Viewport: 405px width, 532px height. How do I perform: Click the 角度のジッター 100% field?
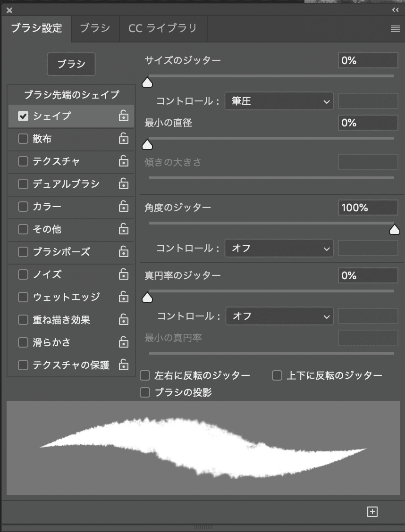click(x=368, y=208)
